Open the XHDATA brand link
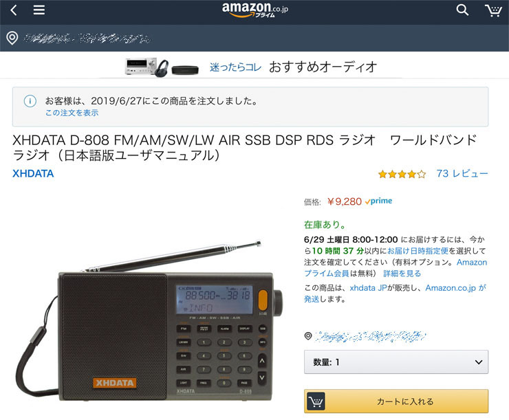Image resolution: width=509 pixels, height=420 pixels. click(33, 173)
